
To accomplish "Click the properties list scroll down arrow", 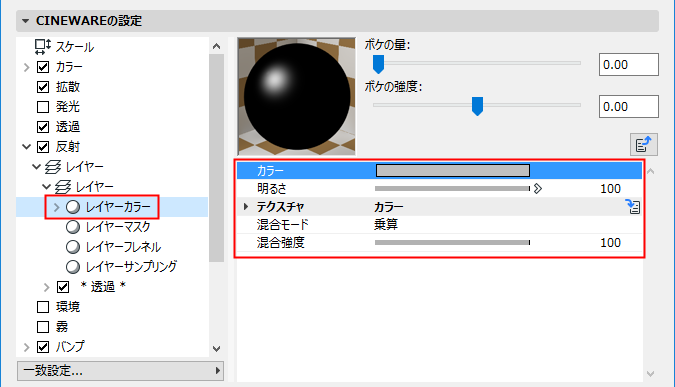I will coord(650,374).
